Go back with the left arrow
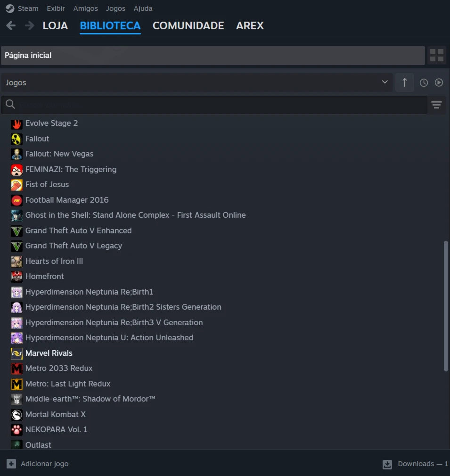The width and height of the screenshot is (450, 476). click(x=11, y=25)
